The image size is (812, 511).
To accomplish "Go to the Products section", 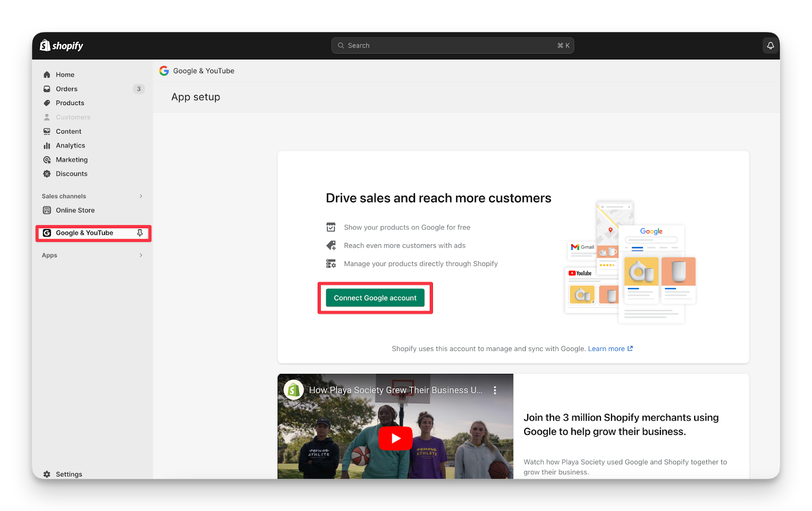I will (70, 103).
